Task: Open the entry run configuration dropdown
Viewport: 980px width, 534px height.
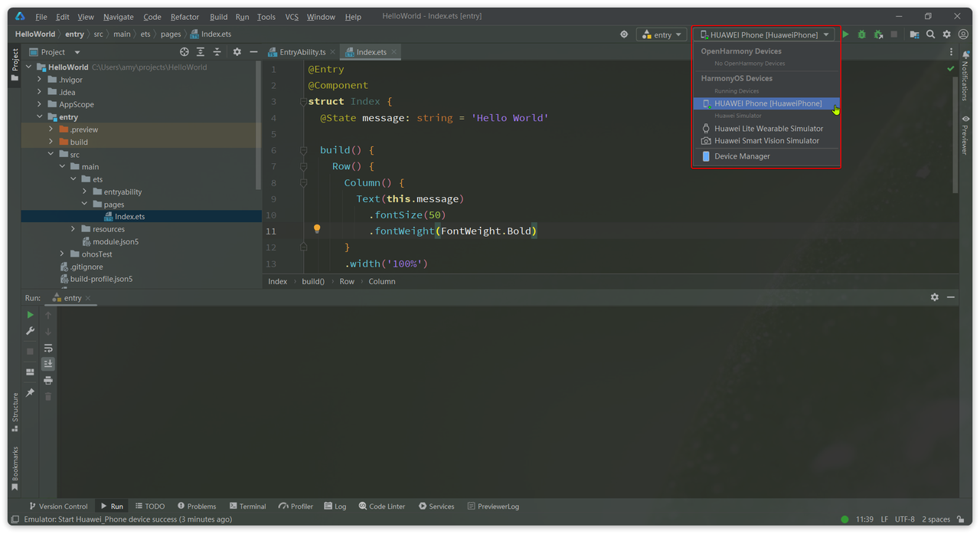Action: point(661,34)
